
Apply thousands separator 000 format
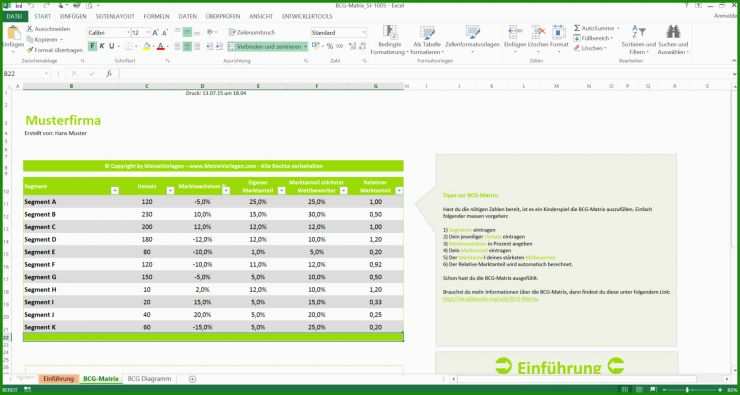tap(339, 46)
